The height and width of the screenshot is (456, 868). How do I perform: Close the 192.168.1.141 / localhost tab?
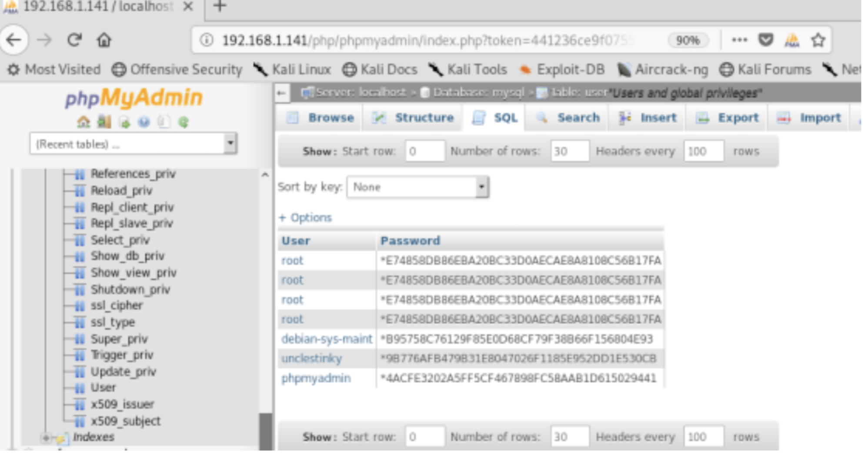[x=188, y=7]
